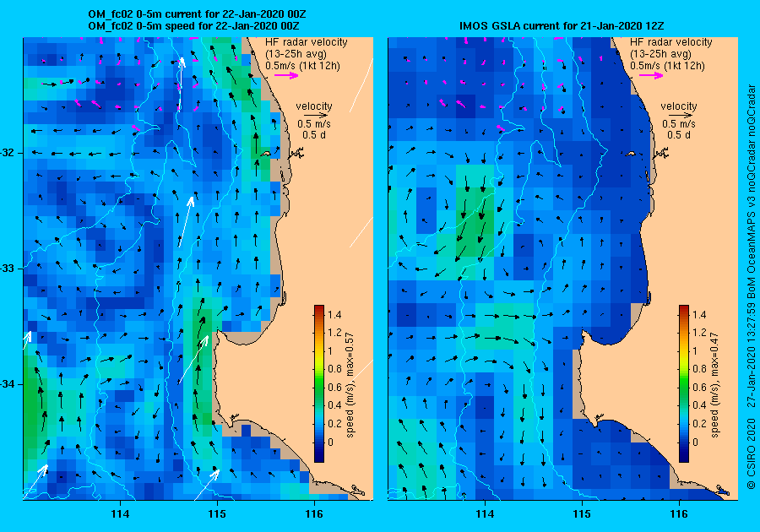Click the black velocity legend arrow in right map
The height and width of the screenshot is (532, 760).
click(679, 116)
